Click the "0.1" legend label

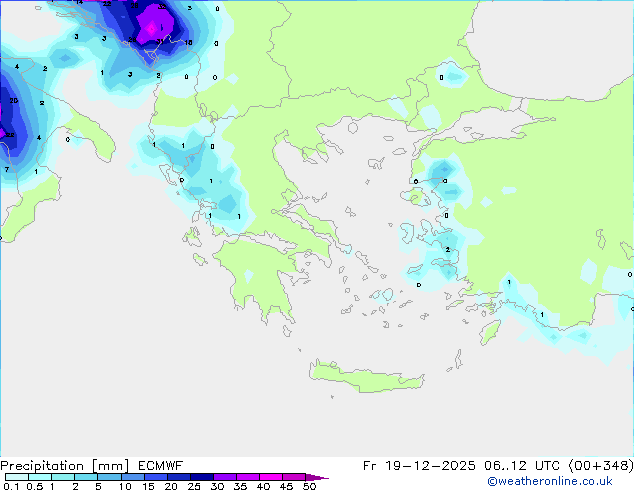11,486
